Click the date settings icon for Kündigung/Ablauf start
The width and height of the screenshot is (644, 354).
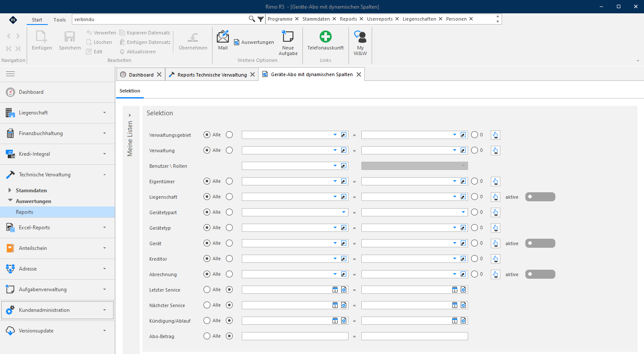tap(344, 321)
